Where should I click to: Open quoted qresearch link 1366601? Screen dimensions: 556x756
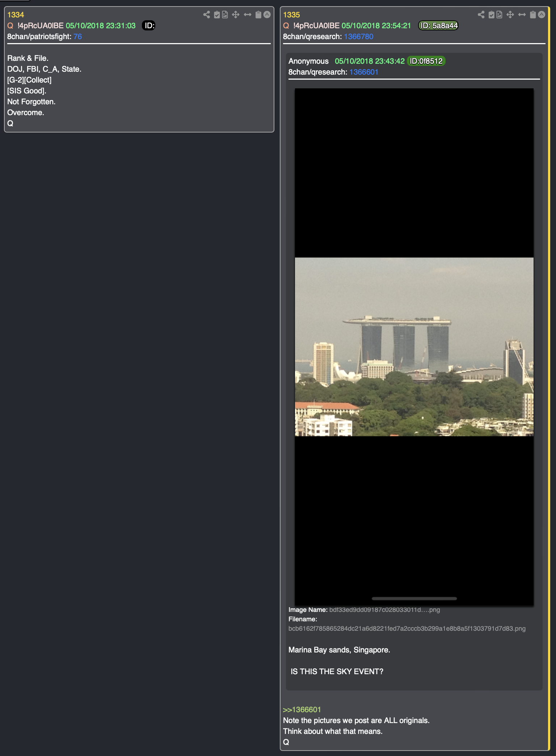pyautogui.click(x=364, y=72)
